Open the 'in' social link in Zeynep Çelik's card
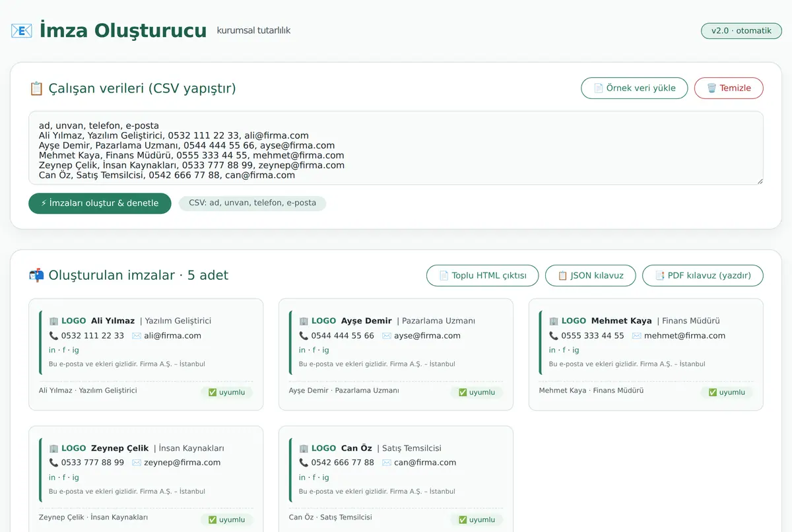This screenshot has width=792, height=532. pyautogui.click(x=52, y=477)
